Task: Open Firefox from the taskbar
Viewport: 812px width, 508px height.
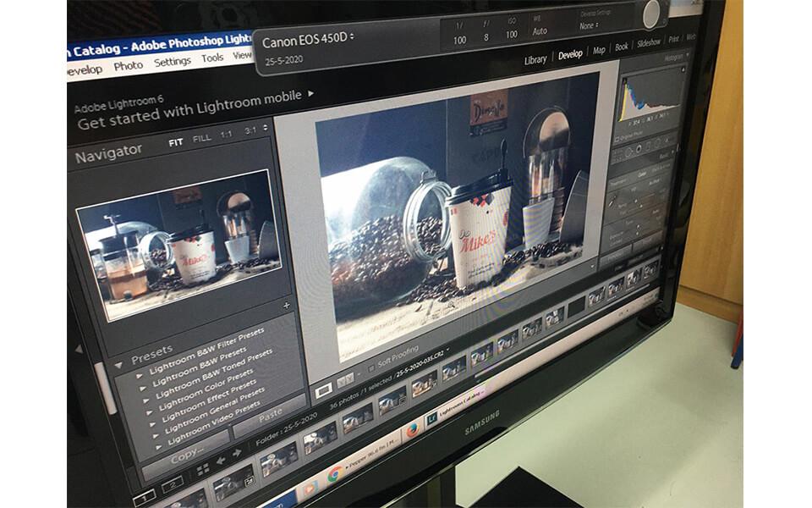Action: 412,430
